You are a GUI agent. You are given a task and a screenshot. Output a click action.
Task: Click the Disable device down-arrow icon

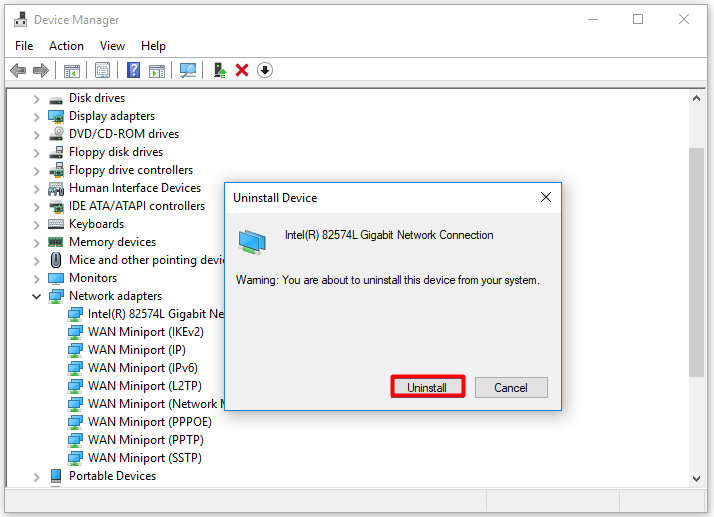pyautogui.click(x=265, y=70)
